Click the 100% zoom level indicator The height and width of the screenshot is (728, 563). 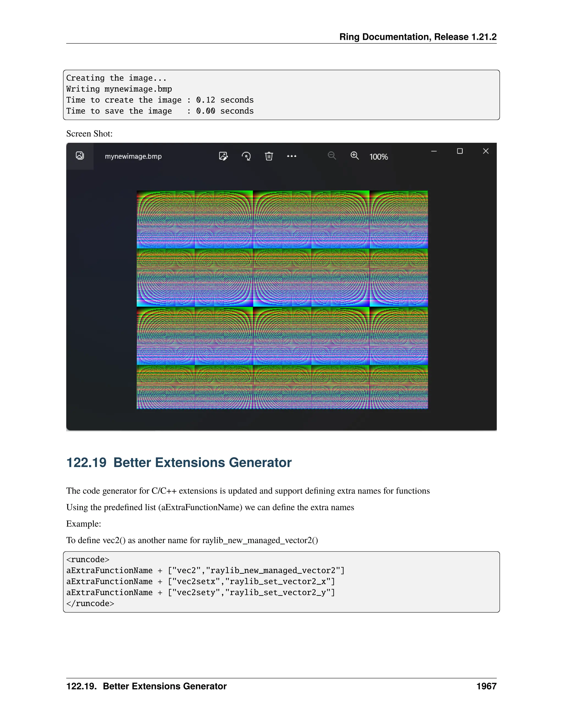pos(379,157)
